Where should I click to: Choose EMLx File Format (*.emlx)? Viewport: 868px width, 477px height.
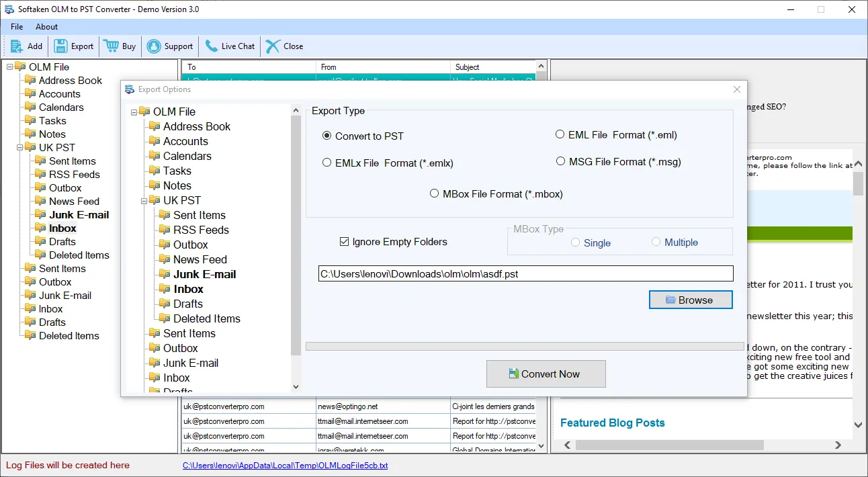[327, 163]
